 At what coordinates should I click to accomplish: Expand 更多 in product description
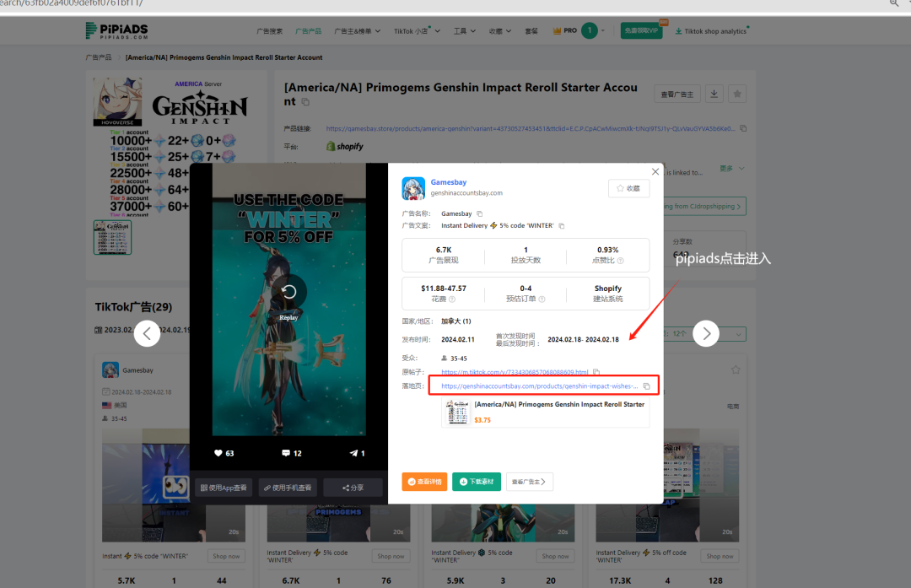tap(732, 169)
